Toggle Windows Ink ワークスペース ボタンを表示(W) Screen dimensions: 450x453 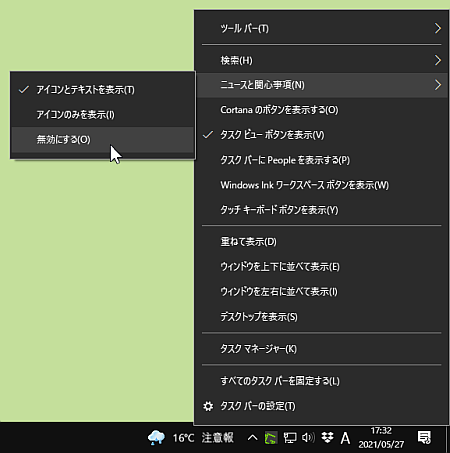click(322, 185)
